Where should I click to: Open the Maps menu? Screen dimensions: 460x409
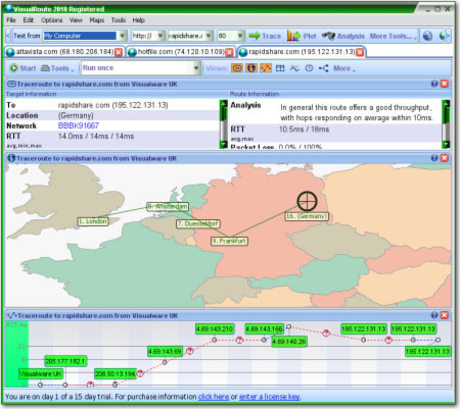[97, 20]
